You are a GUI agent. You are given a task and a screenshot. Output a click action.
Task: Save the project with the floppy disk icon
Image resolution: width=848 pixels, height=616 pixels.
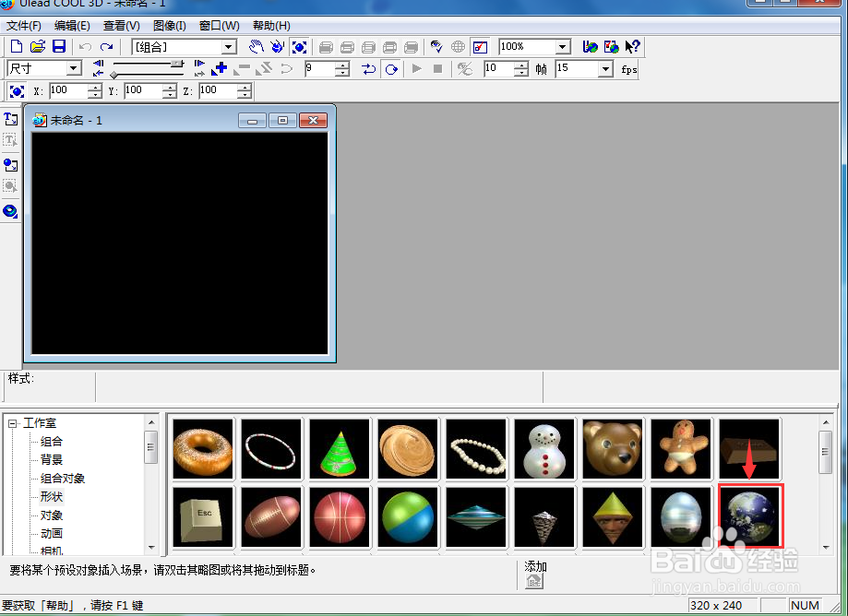[x=58, y=47]
